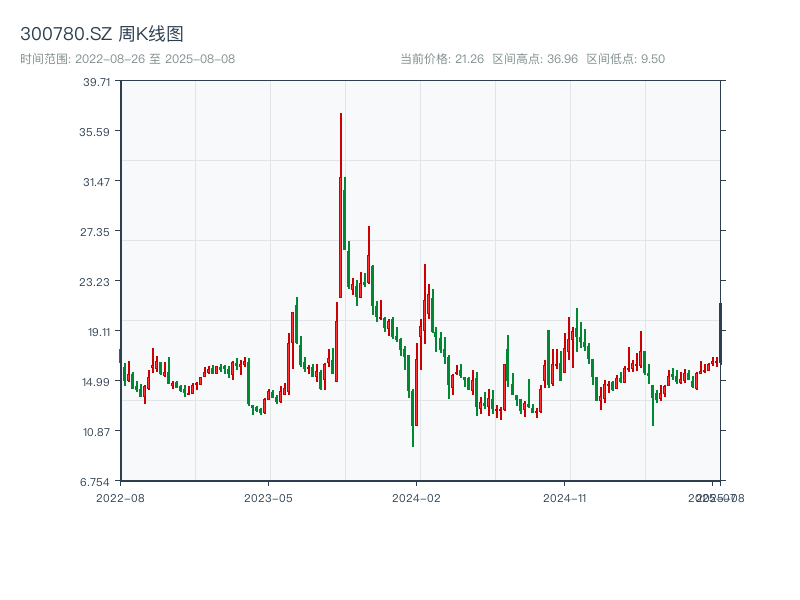Select the date range text 2022-08-26 至 2025-08-08
800x600 pixels.
(155, 59)
